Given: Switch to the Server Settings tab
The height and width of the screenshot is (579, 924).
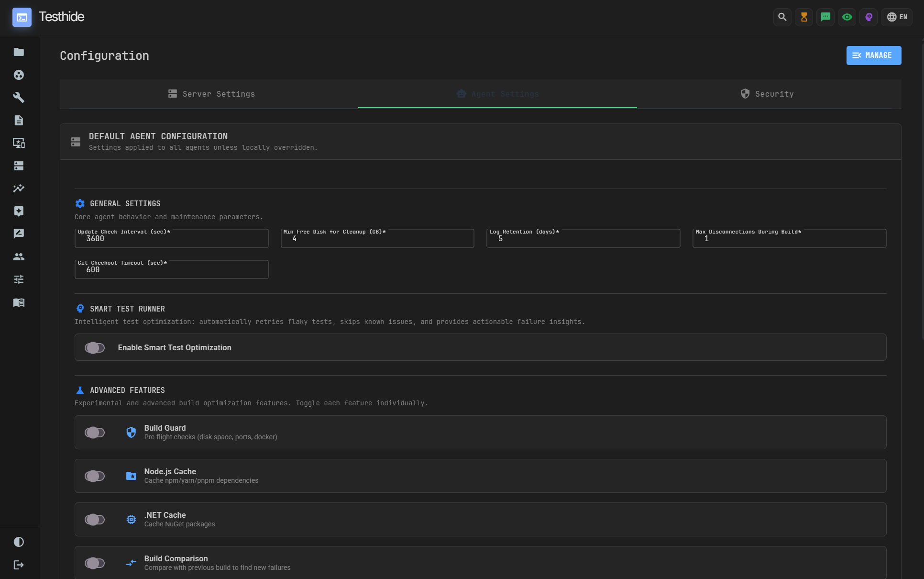Looking at the screenshot, I should click(x=211, y=94).
